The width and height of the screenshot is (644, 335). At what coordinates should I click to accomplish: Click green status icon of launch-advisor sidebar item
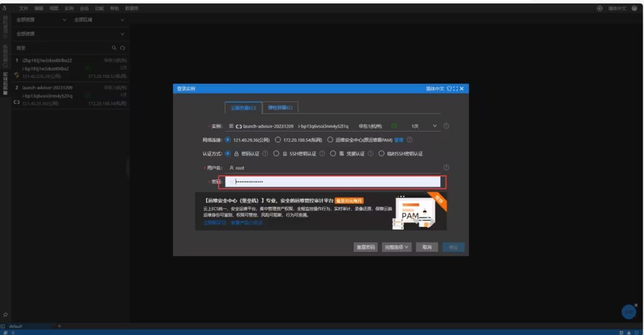click(x=87, y=95)
